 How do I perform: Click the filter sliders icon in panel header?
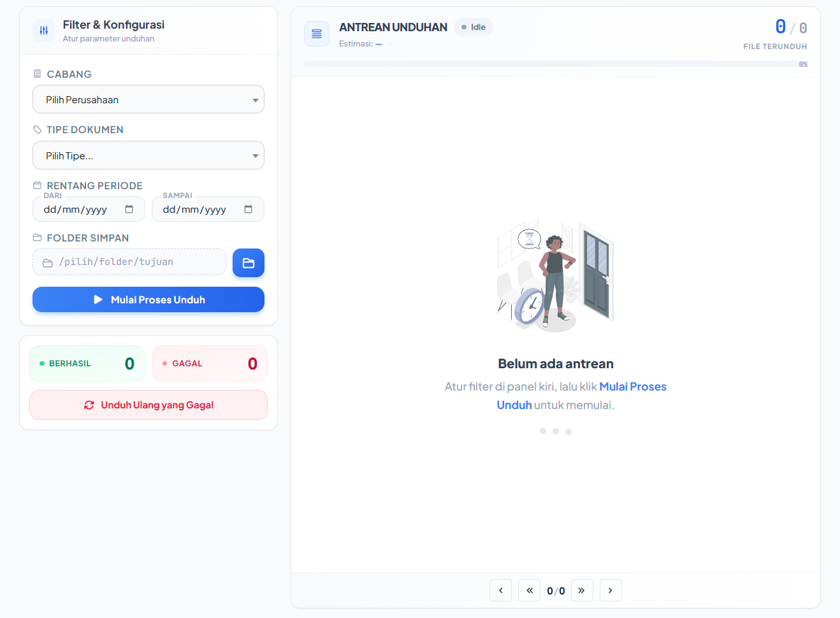coord(43,31)
